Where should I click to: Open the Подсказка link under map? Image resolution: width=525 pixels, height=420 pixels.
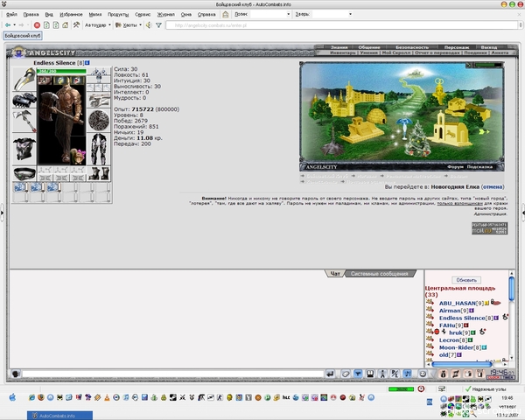(479, 167)
